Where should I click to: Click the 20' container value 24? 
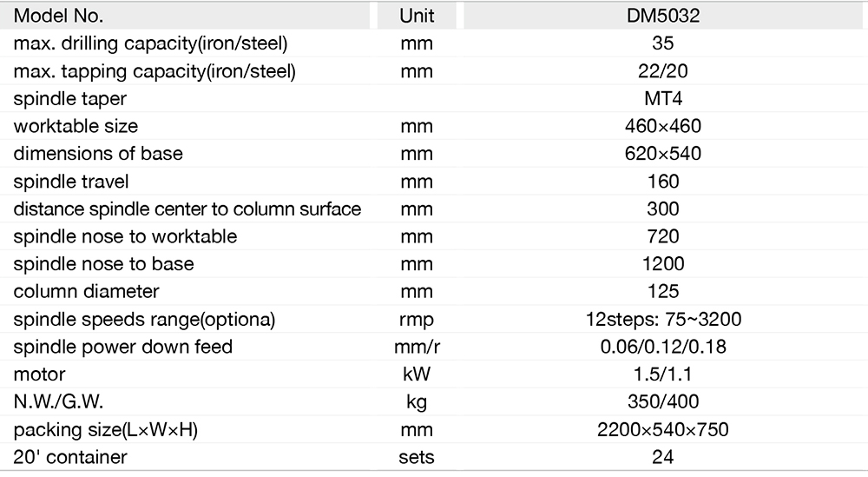point(663,457)
